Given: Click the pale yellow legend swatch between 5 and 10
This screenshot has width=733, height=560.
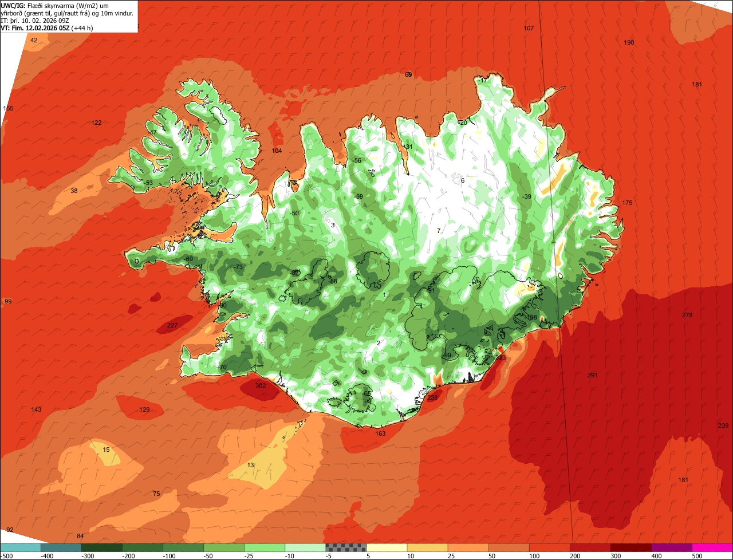Looking at the screenshot, I should click(386, 547).
